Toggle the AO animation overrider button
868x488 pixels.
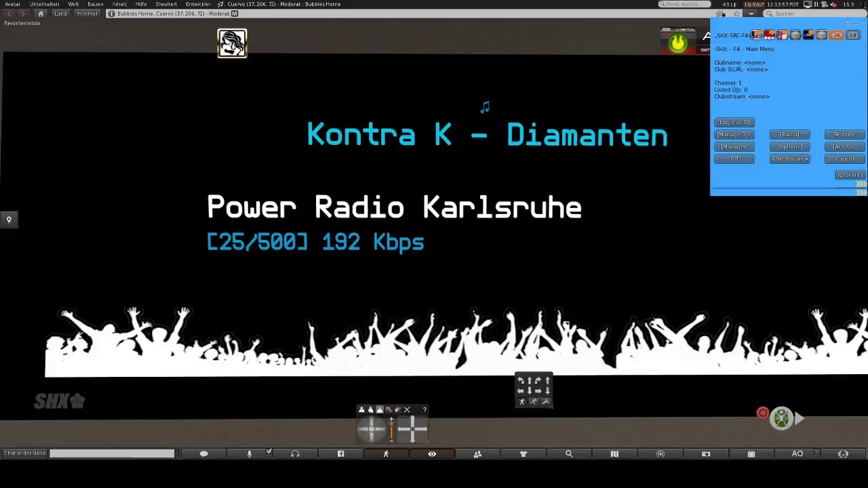797,454
